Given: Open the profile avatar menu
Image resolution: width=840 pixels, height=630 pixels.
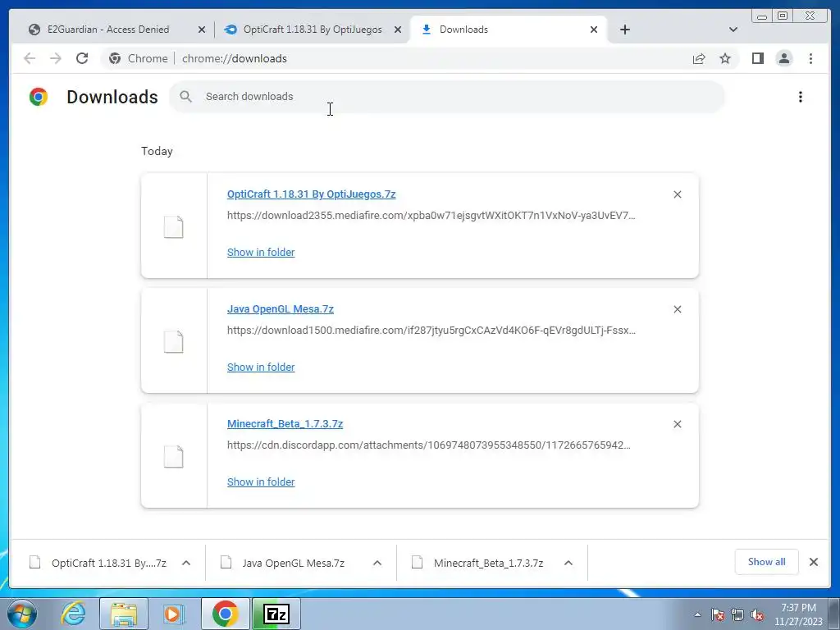Looking at the screenshot, I should tap(783, 58).
